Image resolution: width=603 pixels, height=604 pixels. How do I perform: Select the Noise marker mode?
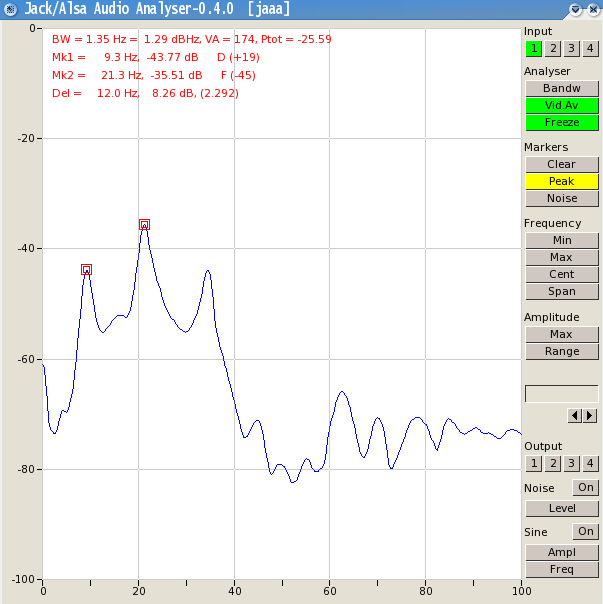(562, 198)
